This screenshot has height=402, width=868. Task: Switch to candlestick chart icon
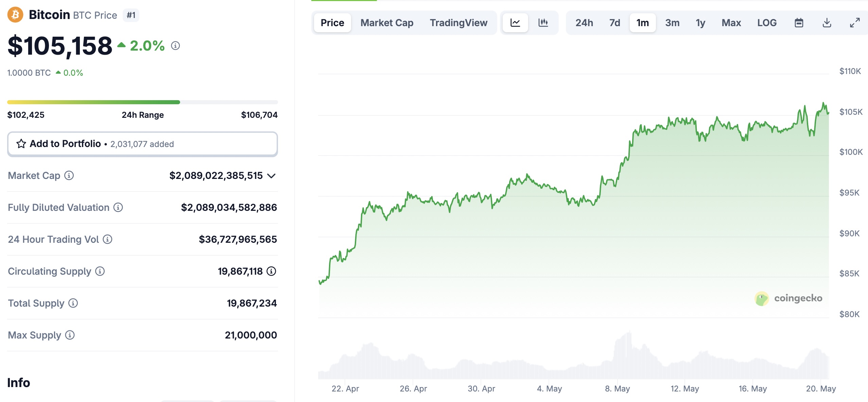click(x=543, y=23)
